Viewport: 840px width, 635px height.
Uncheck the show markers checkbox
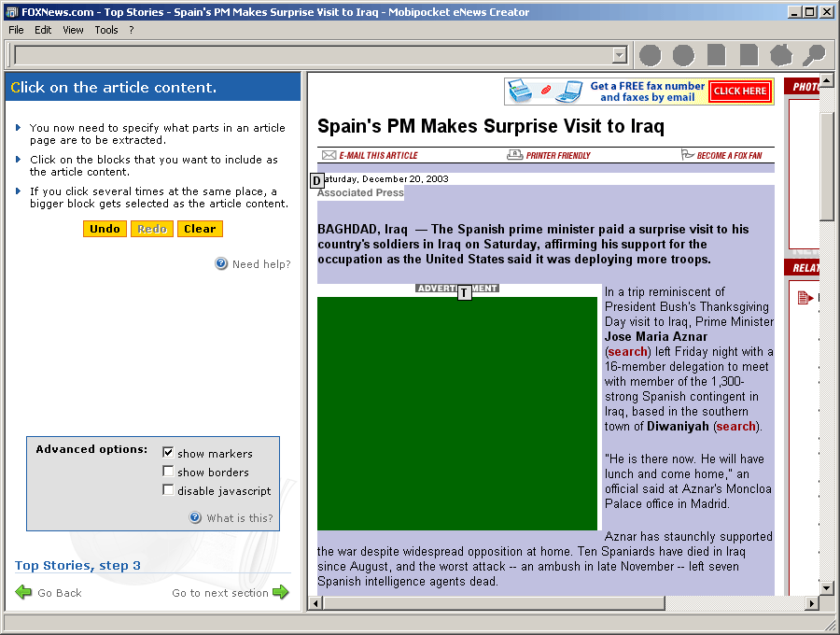[168, 452]
